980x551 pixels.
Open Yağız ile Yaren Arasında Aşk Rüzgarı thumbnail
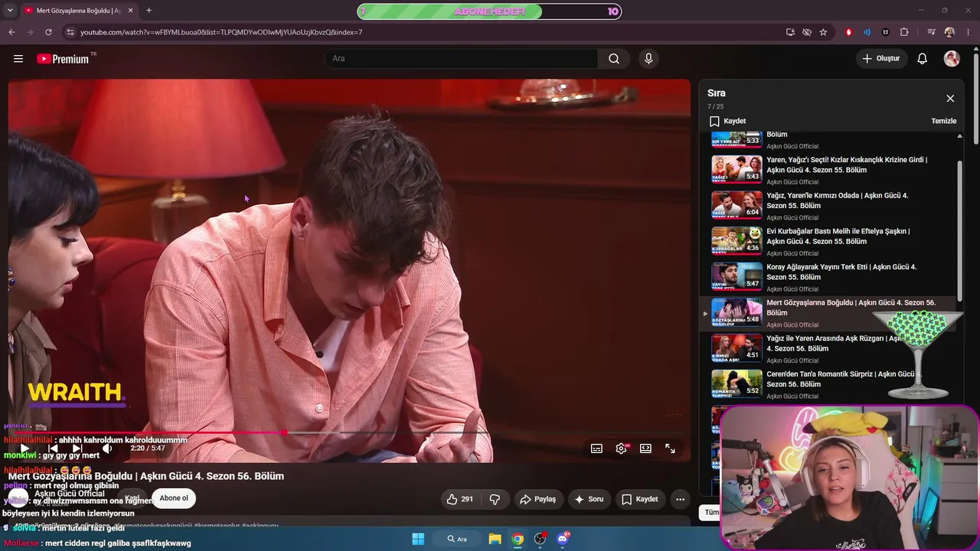pos(737,348)
